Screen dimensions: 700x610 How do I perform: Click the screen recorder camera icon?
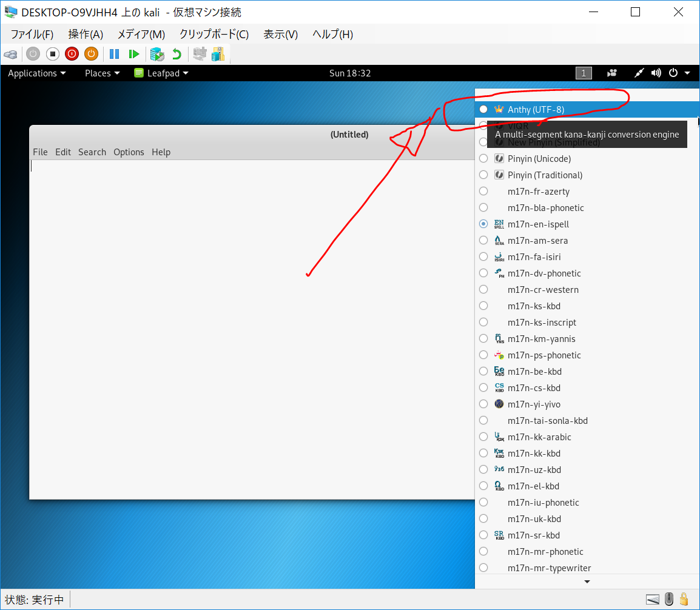click(612, 73)
